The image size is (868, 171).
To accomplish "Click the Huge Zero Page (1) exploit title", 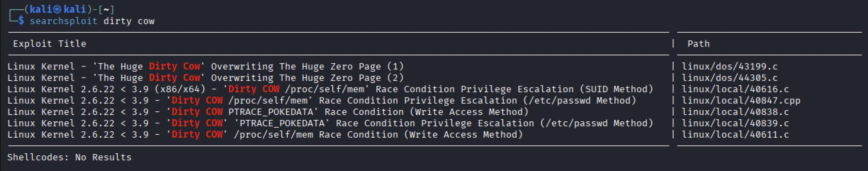I will (x=205, y=66).
